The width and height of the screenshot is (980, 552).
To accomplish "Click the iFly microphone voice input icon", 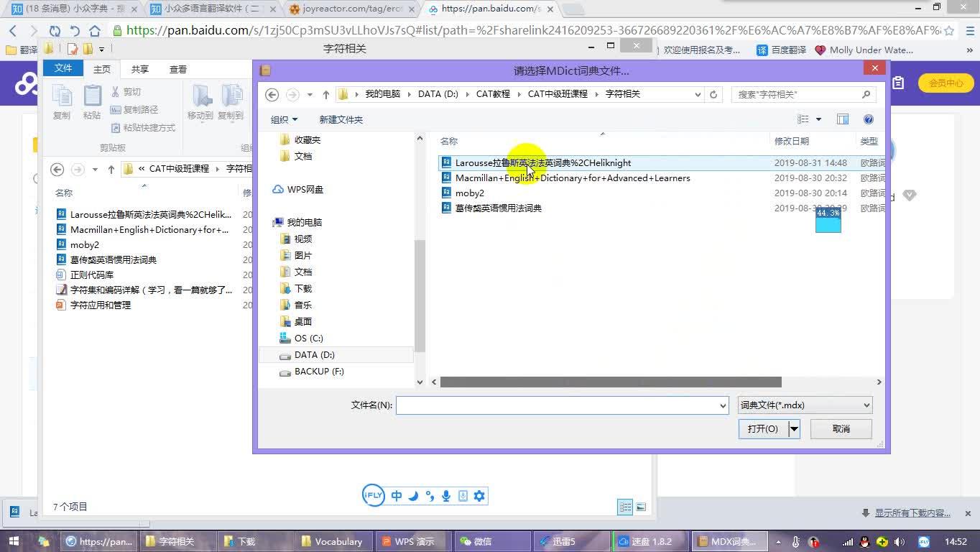I will coord(445,495).
